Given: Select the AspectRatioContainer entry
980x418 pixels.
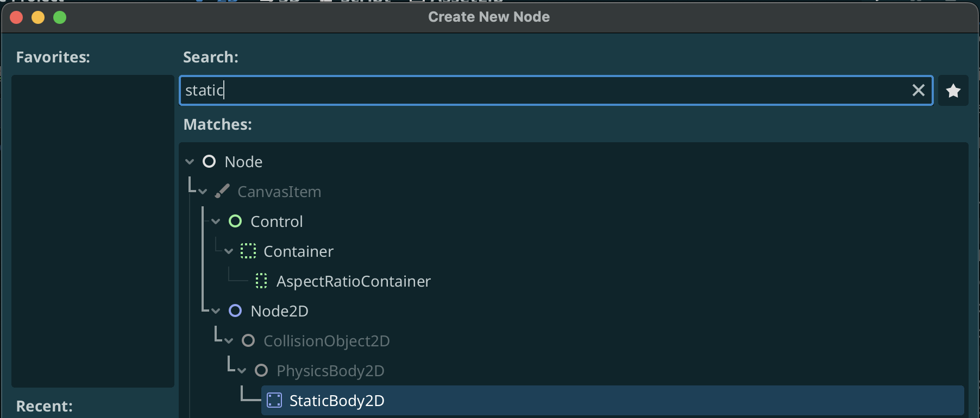Looking at the screenshot, I should (354, 281).
